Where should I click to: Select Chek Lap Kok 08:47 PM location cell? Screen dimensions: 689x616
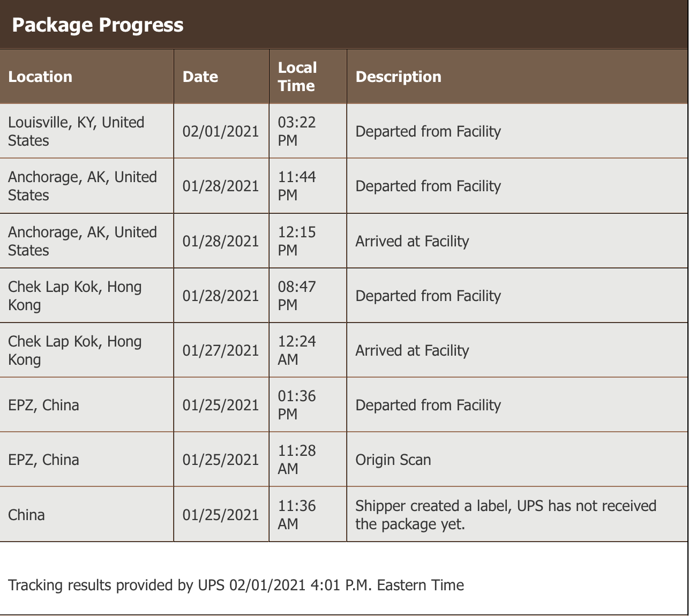pos(75,296)
